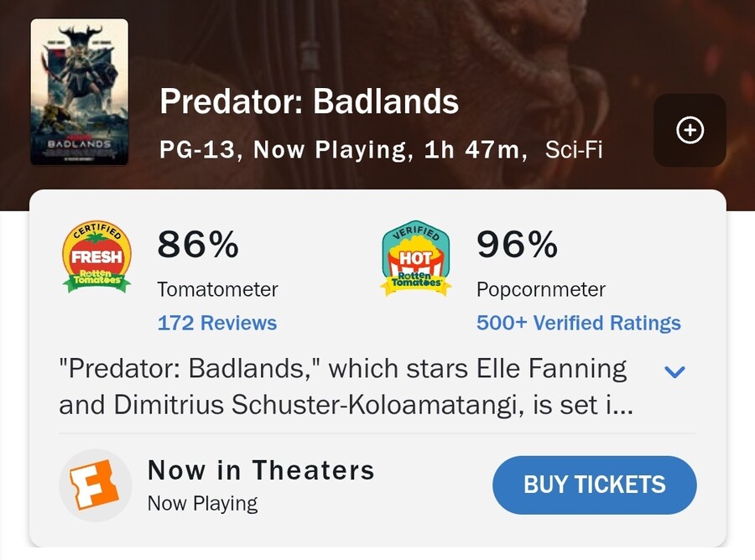
Task: Click the Now in Theaters heading
Action: click(x=261, y=470)
